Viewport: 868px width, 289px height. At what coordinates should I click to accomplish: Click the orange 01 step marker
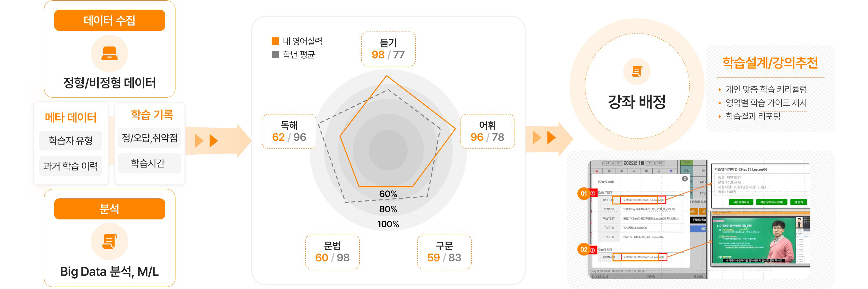[584, 193]
